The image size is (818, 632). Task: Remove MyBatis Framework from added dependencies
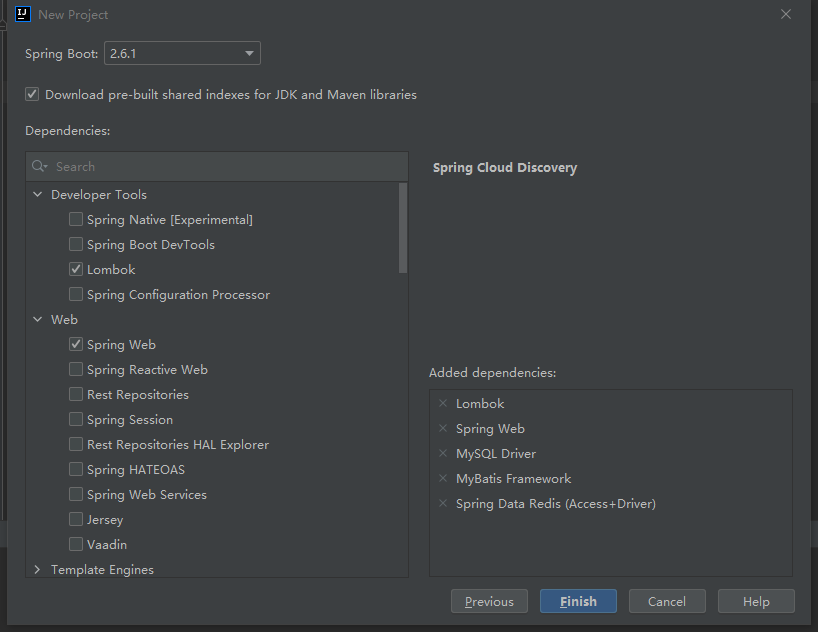[x=443, y=479]
